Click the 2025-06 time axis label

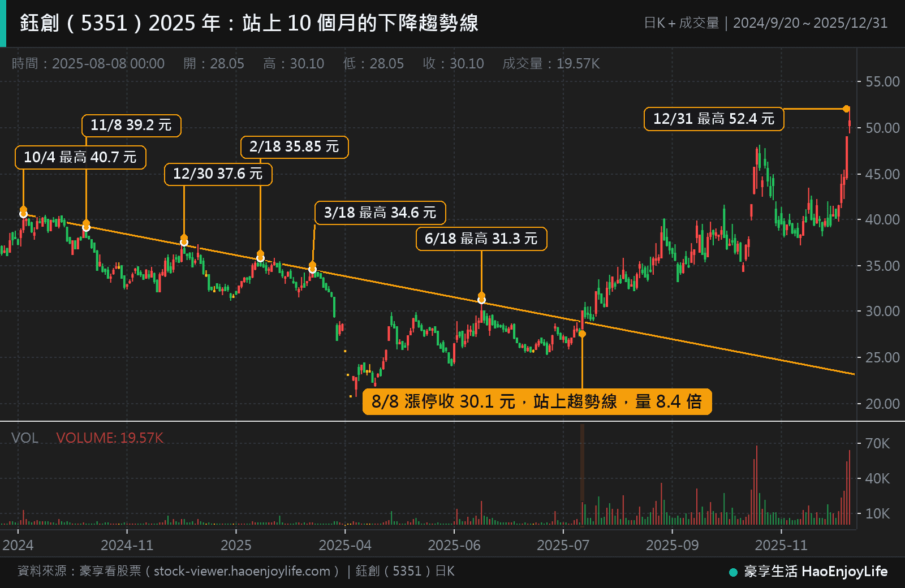pos(454,546)
